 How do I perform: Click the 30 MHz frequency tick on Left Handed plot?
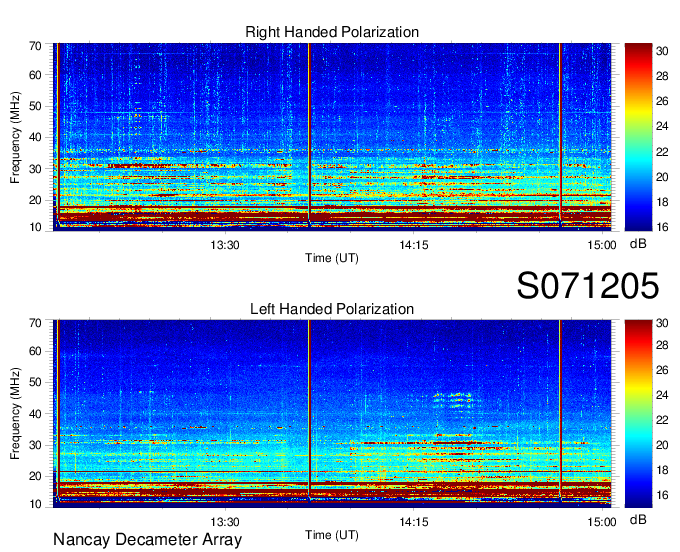[x=35, y=445]
